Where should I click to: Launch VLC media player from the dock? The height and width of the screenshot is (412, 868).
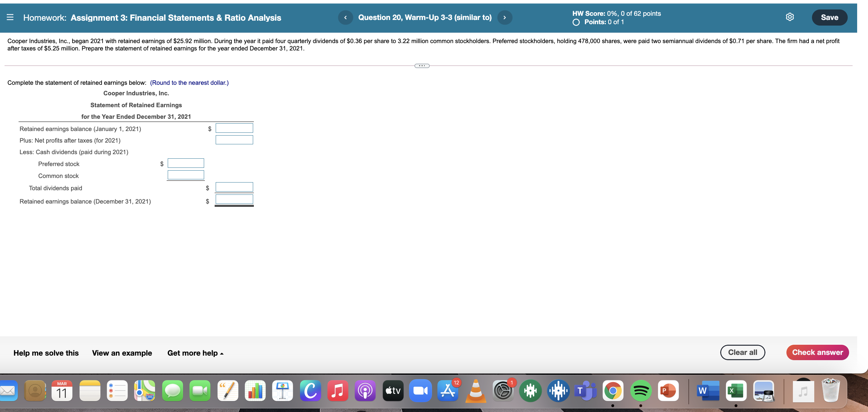click(475, 390)
